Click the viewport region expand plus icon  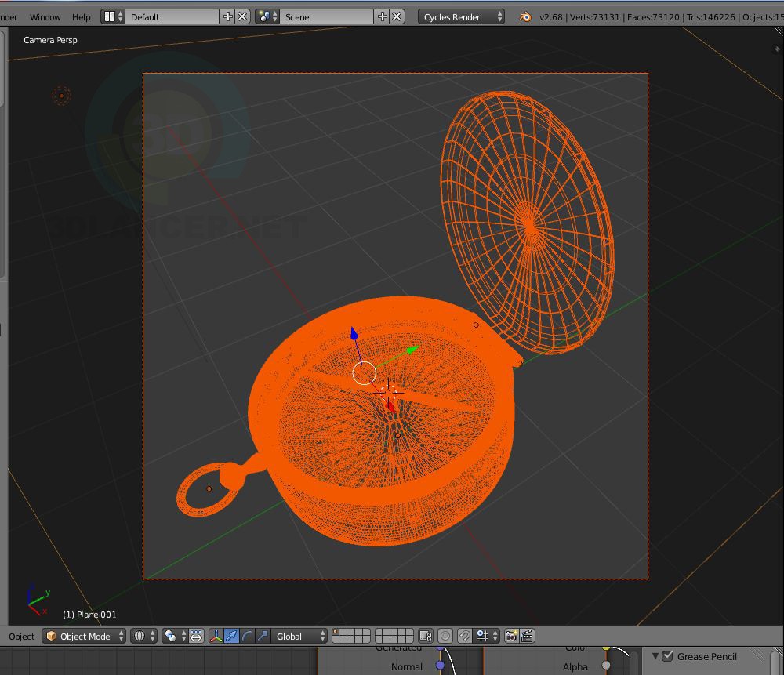[777, 49]
